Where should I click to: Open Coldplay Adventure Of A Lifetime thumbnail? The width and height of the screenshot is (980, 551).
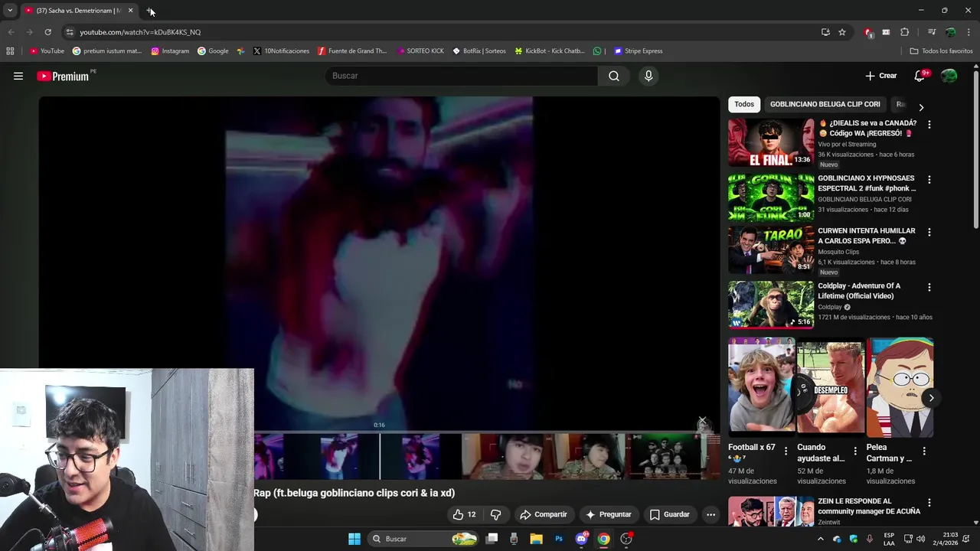click(771, 305)
